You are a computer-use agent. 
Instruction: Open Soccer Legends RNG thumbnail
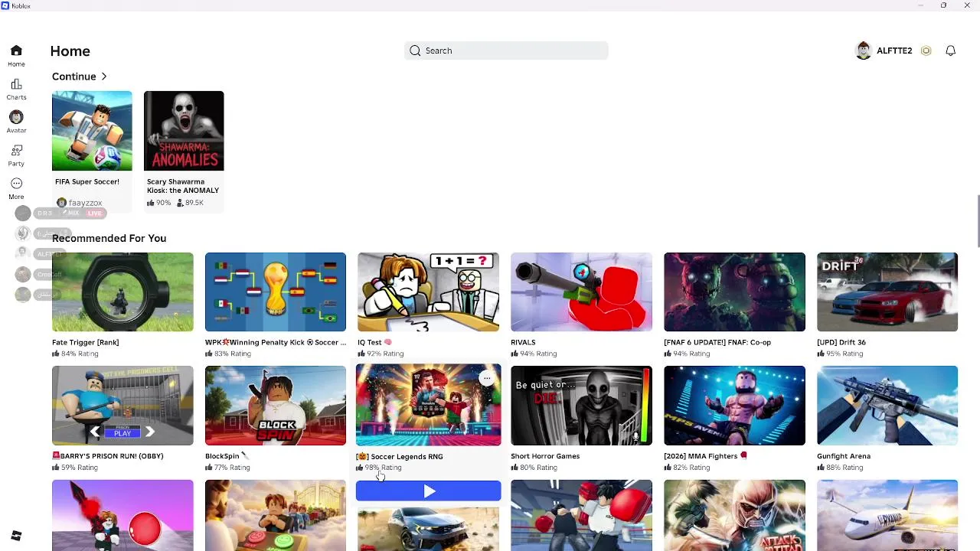tap(429, 405)
